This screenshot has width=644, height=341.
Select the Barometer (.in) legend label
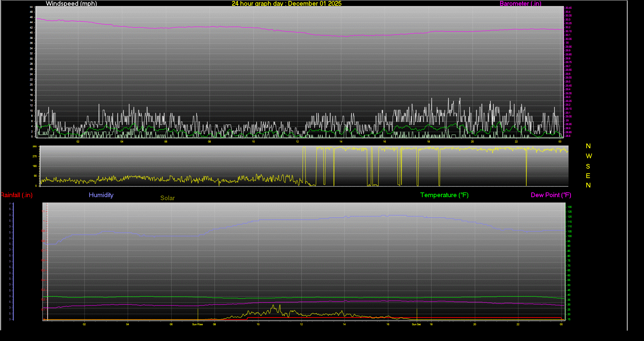coord(520,4)
